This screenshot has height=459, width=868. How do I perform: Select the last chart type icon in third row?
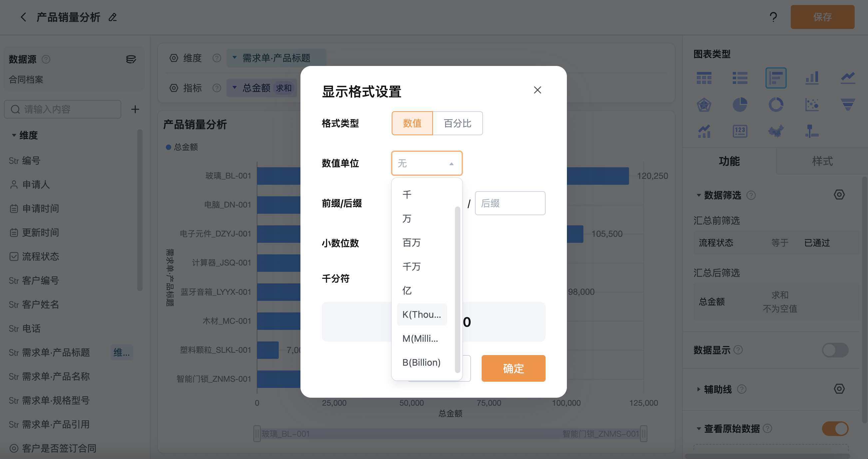pos(812,131)
